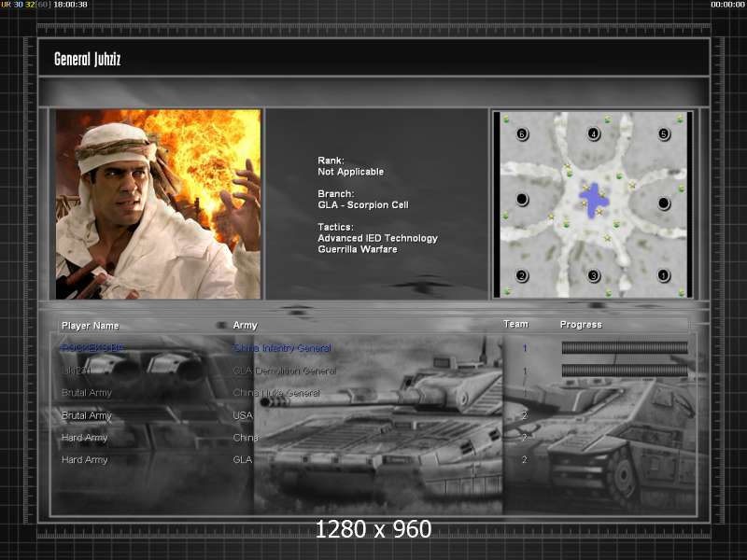
Task: Click the "Rank:" label
Action: click(x=331, y=161)
